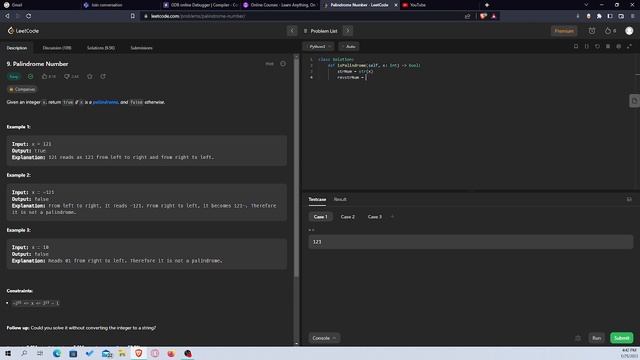Screen dimensions: 640x360
Task: Open editor shortcuts icon
Action: tap(608, 47)
